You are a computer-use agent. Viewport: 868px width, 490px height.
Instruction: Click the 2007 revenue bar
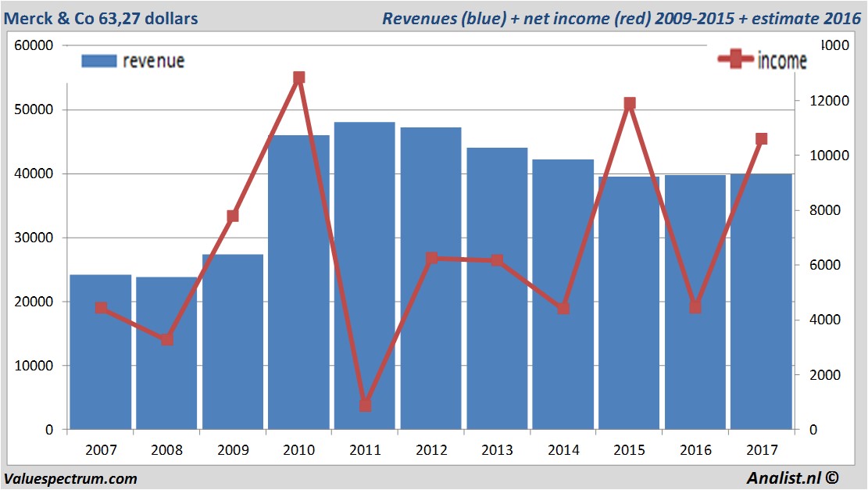click(101, 352)
